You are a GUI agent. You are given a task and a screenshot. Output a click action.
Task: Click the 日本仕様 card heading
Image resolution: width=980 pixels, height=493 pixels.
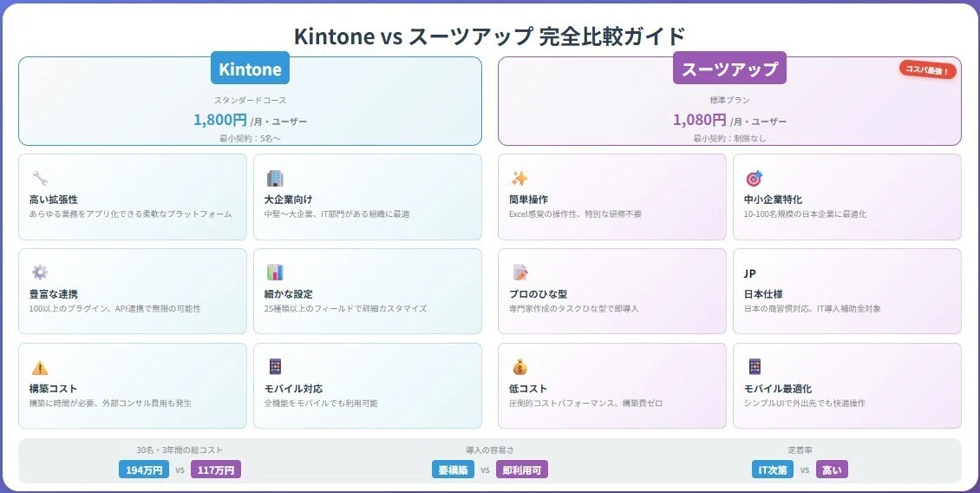(x=763, y=294)
